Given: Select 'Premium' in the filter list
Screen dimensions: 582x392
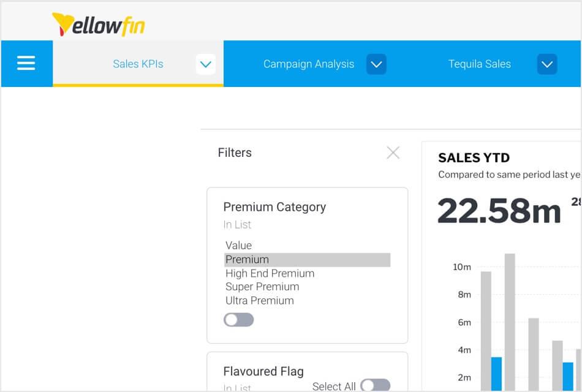Looking at the screenshot, I should (x=246, y=259).
